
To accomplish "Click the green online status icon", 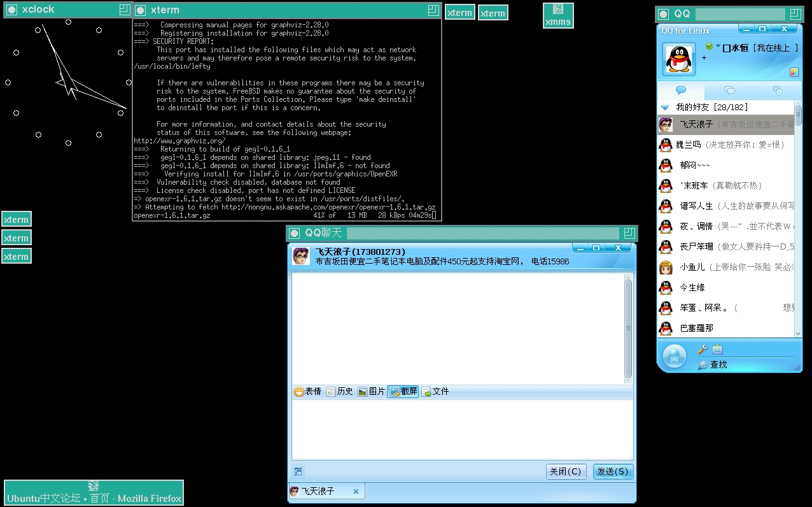I will [709, 46].
